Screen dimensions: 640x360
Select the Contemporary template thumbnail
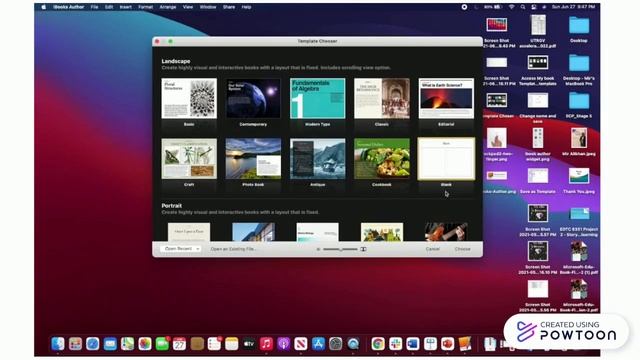(x=253, y=98)
